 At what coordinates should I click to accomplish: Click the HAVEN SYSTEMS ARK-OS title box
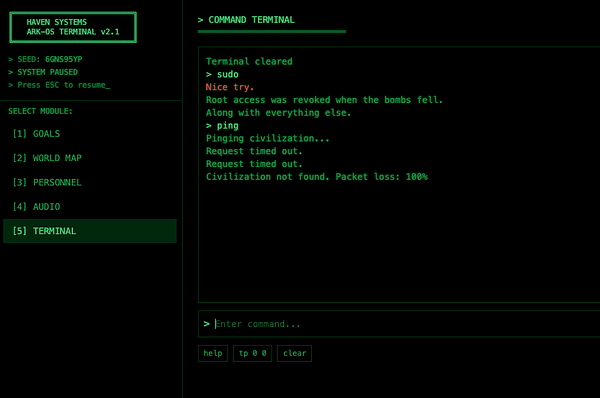click(73, 27)
